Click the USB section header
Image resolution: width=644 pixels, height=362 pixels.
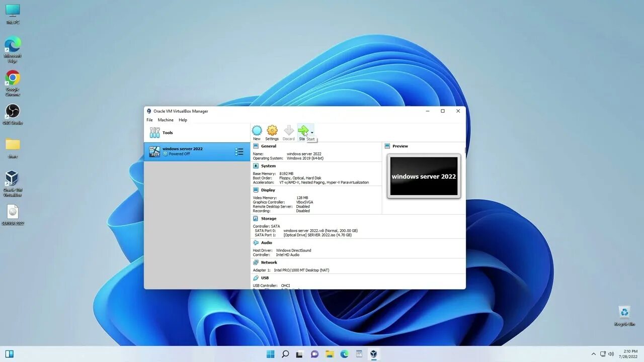point(265,278)
